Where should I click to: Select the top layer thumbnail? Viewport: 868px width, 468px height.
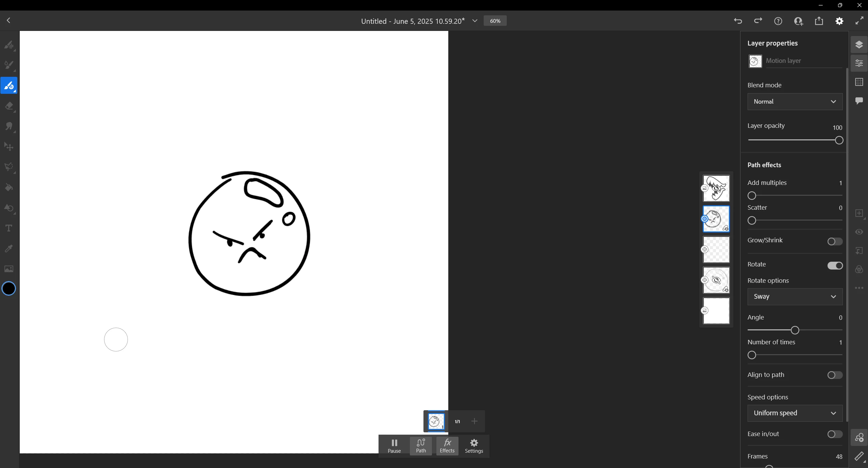[x=716, y=188]
